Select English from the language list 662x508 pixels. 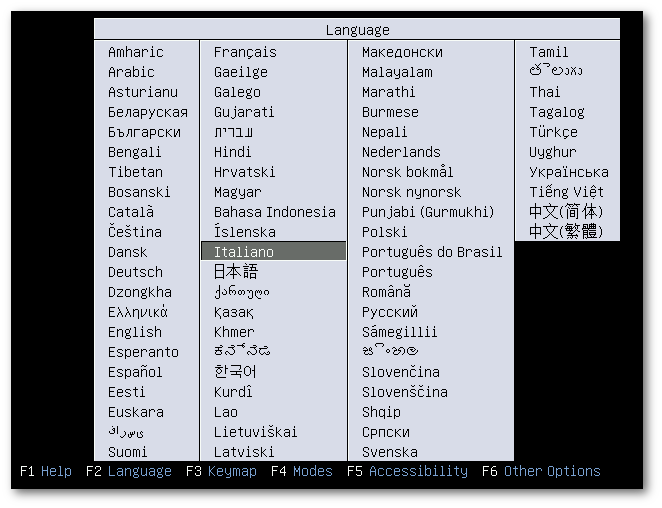coord(135,332)
